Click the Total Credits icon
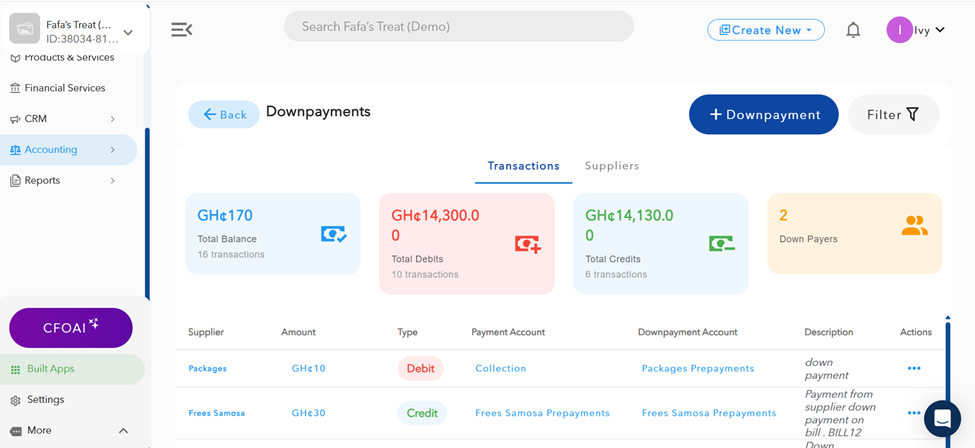 (x=721, y=243)
